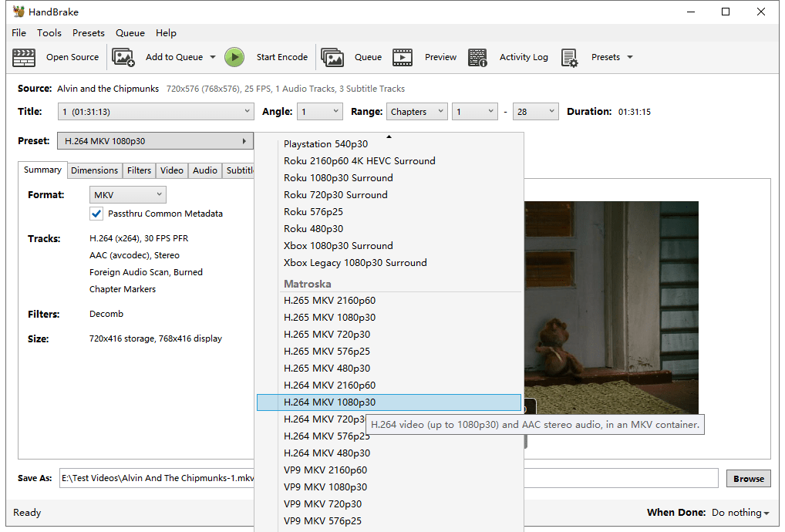Viewport: 785px width, 532px height.
Task: Open the Activity Log icon
Action: (478, 57)
